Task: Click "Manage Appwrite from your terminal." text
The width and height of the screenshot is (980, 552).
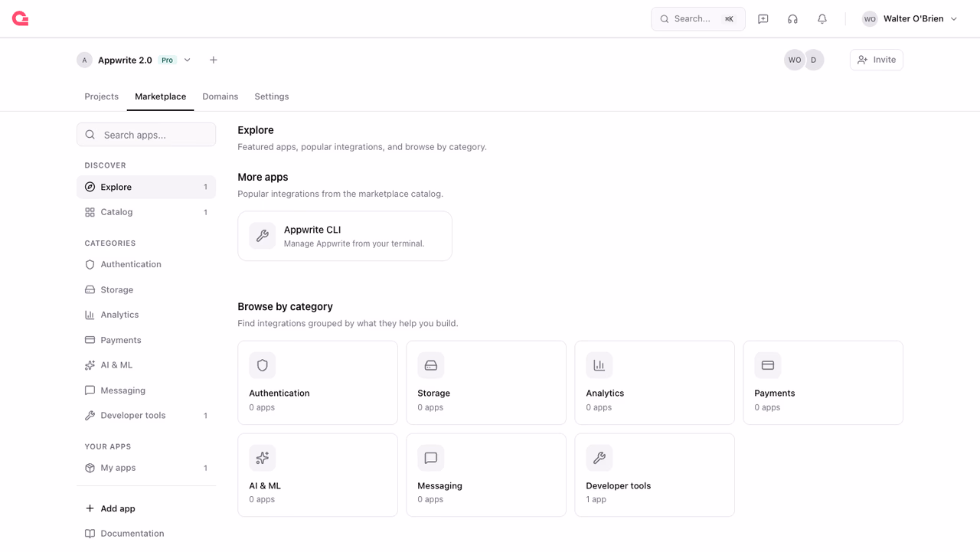Action: click(x=354, y=243)
